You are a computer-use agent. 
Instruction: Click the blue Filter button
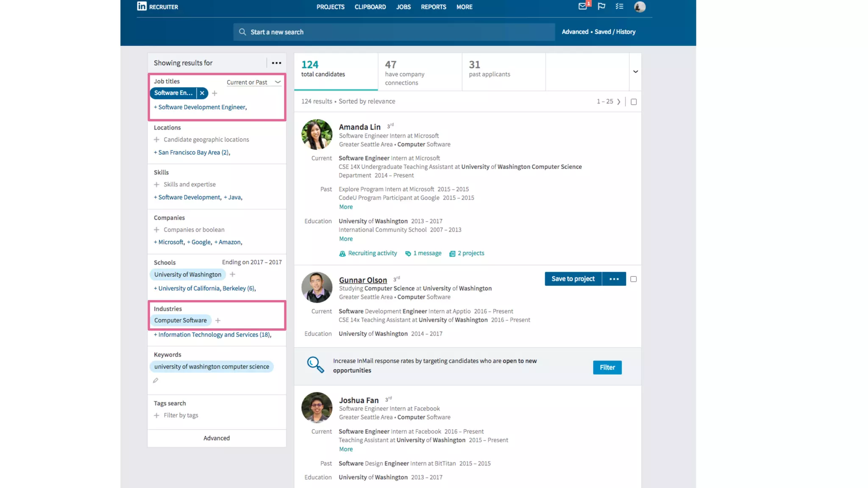pos(607,367)
